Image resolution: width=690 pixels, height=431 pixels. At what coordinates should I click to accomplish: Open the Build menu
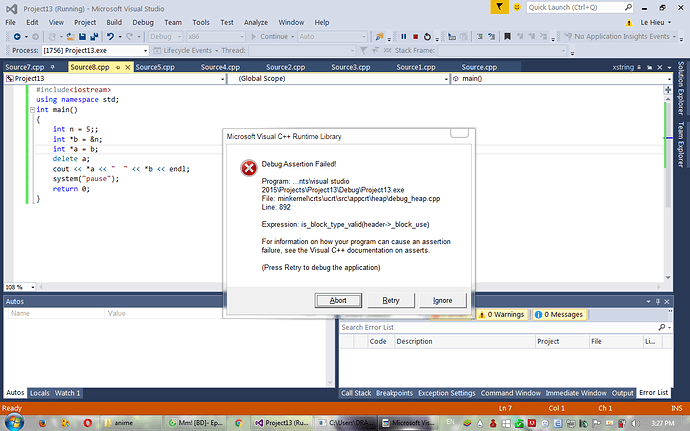[114, 22]
